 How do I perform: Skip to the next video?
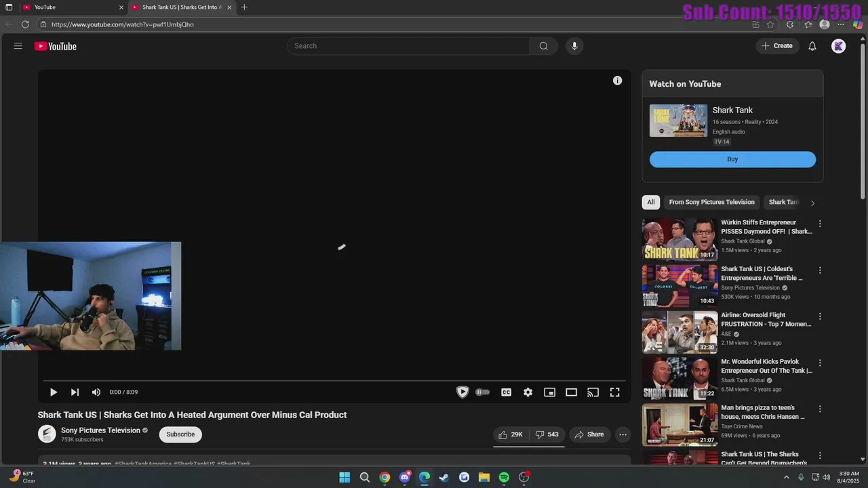tap(75, 392)
